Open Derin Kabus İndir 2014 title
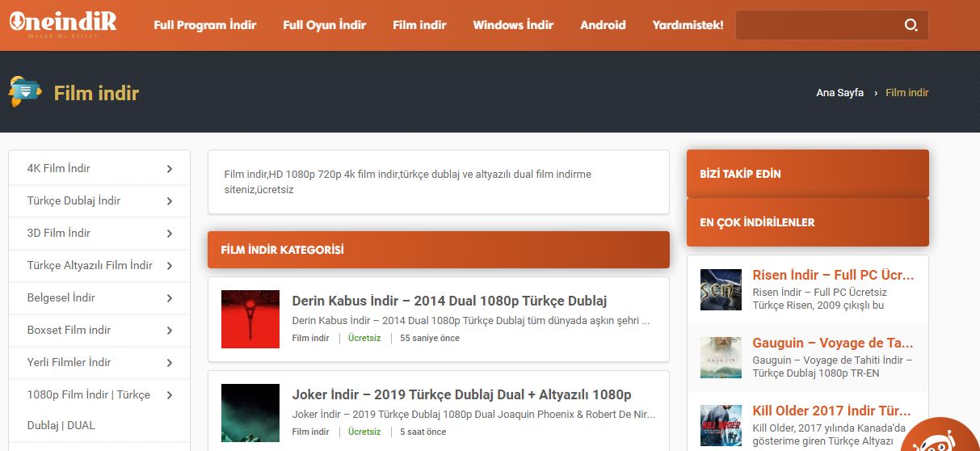 [x=449, y=301]
